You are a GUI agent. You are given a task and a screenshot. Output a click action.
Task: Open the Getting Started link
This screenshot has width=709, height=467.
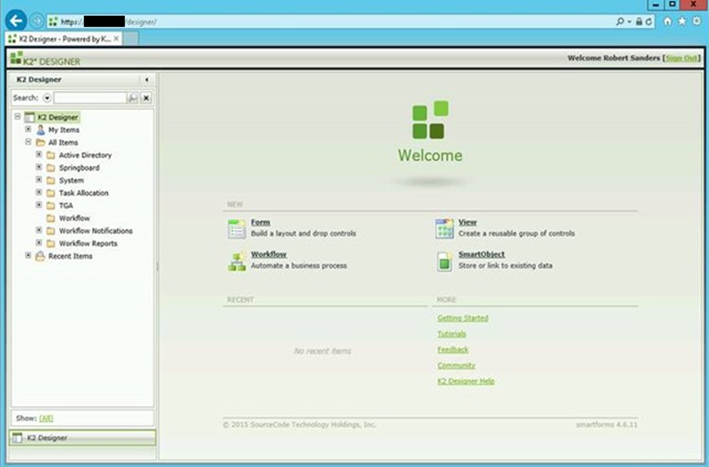(x=462, y=318)
